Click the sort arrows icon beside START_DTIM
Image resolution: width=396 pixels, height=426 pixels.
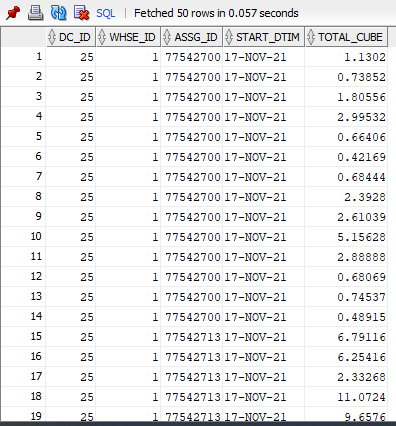point(229,37)
